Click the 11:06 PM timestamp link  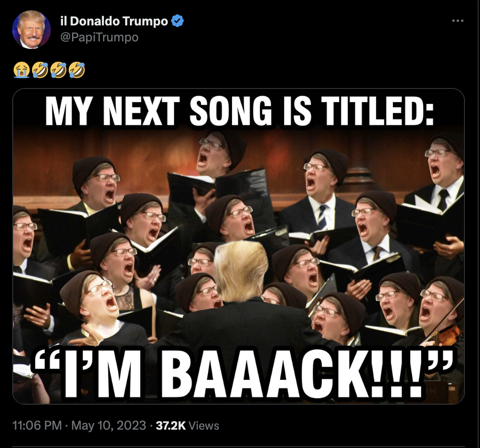(x=37, y=425)
